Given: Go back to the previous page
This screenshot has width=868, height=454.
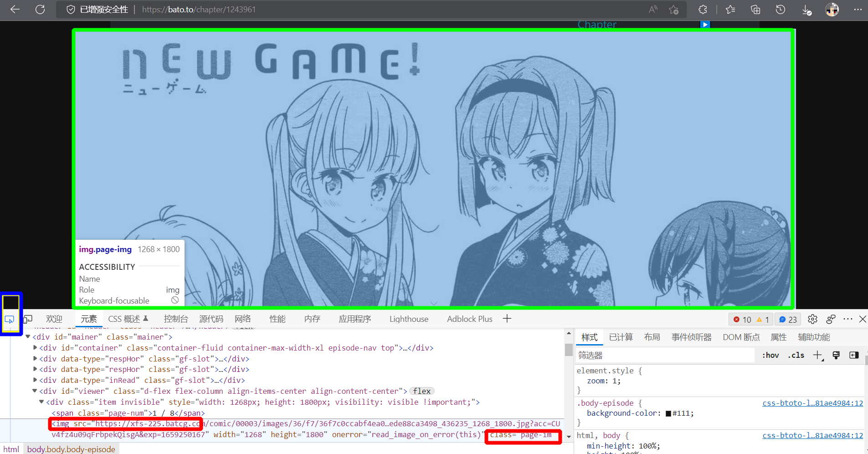Looking at the screenshot, I should 15,10.
